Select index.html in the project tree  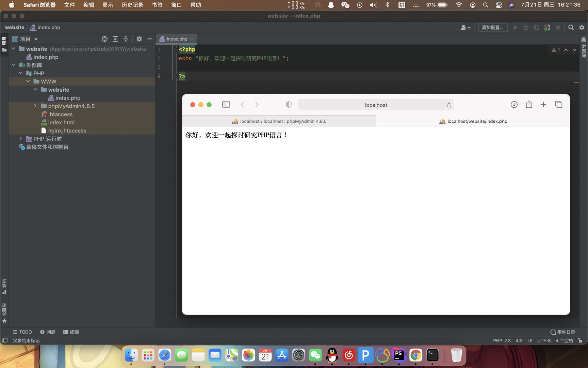[61, 122]
